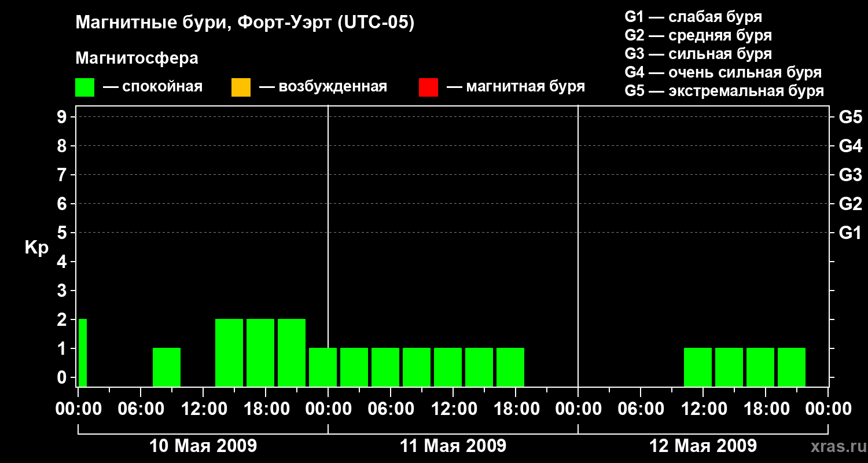Viewport: 868px width, 463px height.
Task: Click the '— возбужденная' legend label
Action: pos(323,87)
